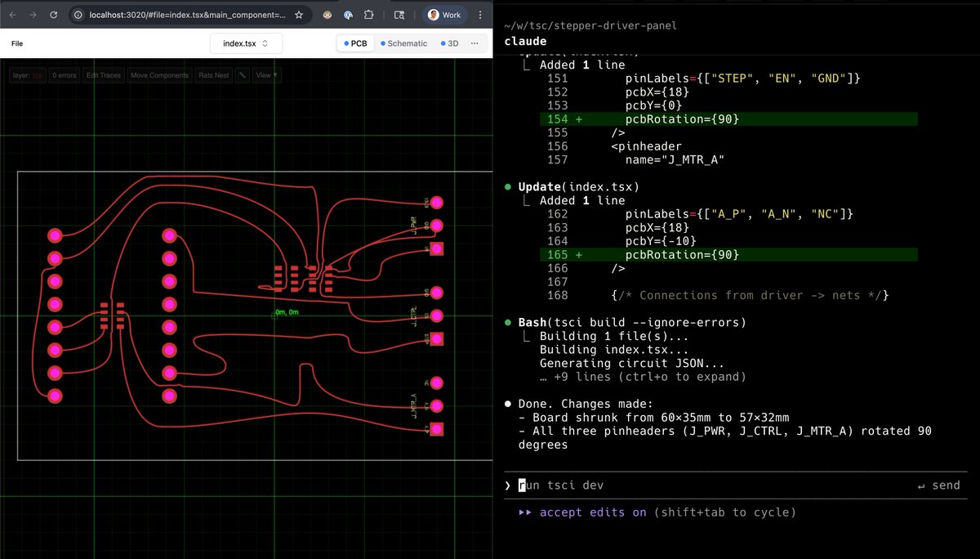Bookmark this page with the star
This screenshot has height=559, width=980.
pyautogui.click(x=300, y=15)
